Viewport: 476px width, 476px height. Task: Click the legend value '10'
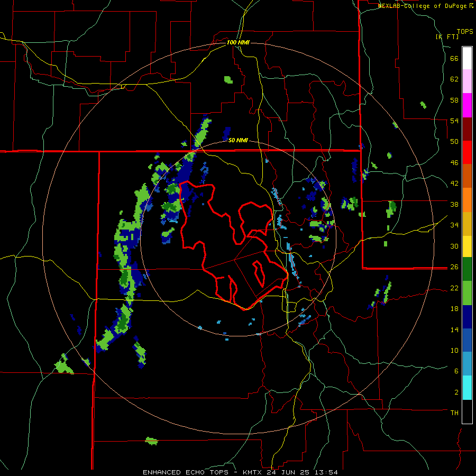[454, 350]
